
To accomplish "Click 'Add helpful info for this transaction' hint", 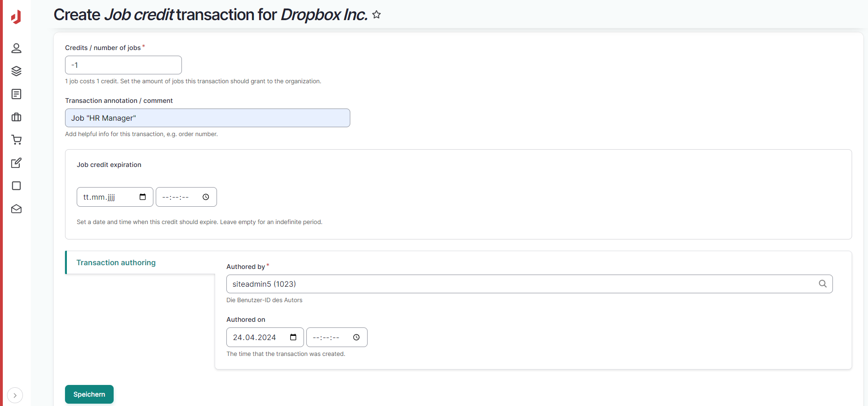I will click(x=141, y=134).
